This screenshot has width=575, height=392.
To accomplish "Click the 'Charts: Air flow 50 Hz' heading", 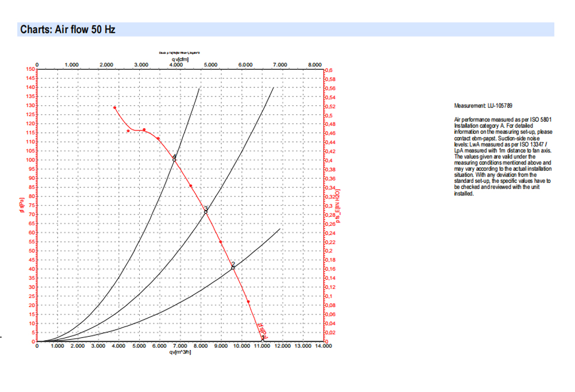I will point(68,29).
